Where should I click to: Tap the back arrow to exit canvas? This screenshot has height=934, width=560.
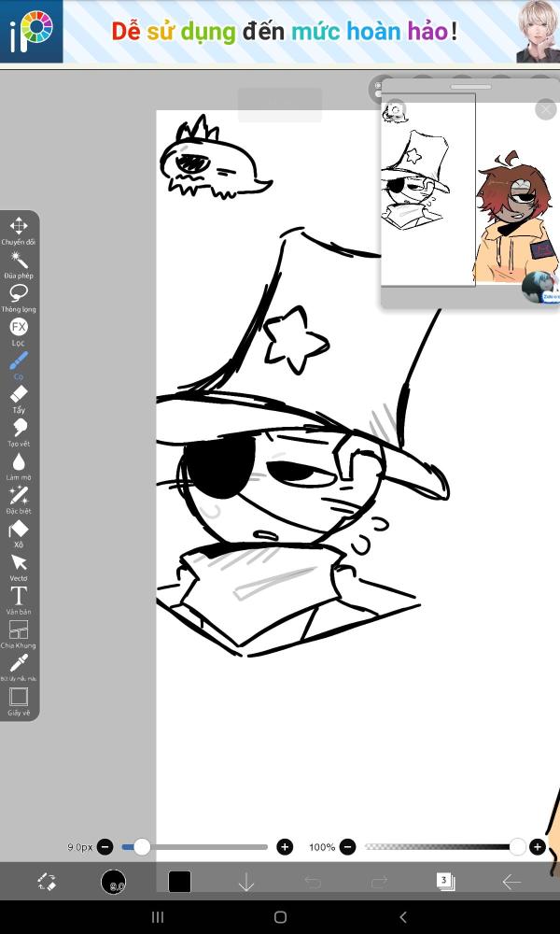511,882
